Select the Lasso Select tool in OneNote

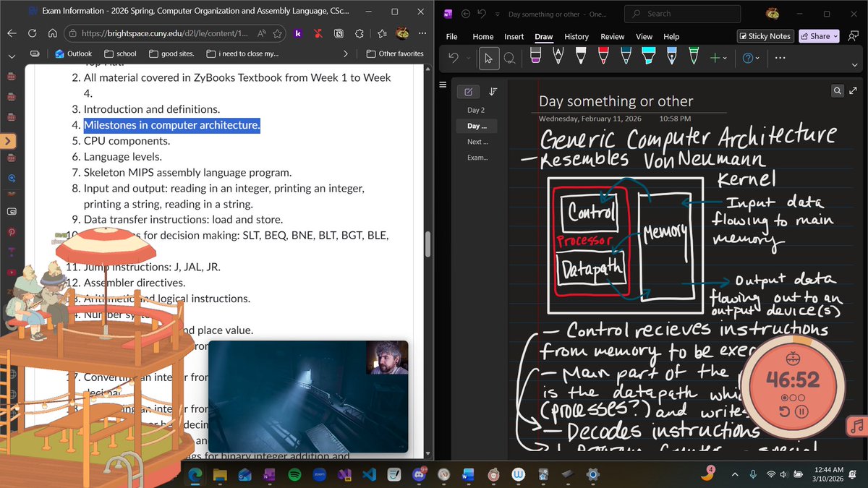click(x=509, y=59)
